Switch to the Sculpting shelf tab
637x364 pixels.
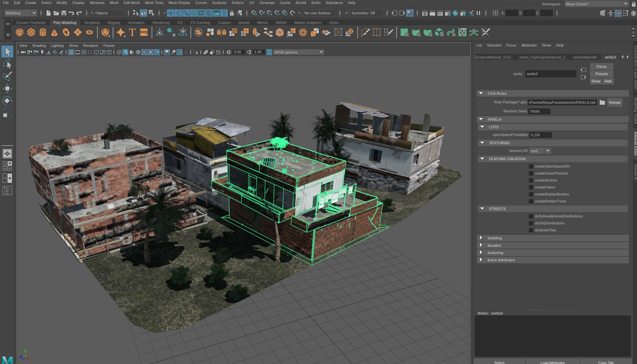[92, 22]
